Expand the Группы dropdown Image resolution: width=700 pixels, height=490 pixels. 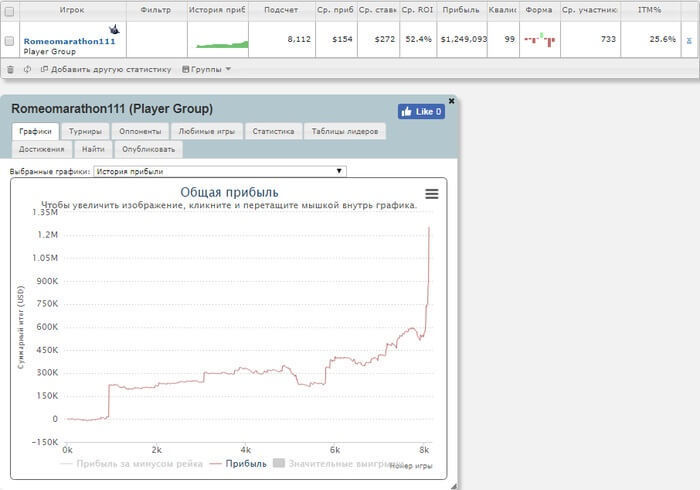pos(206,70)
